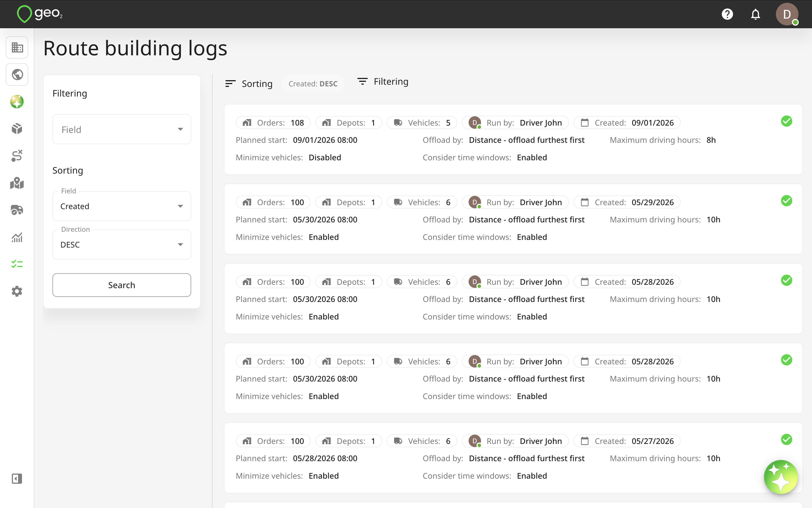812x508 pixels.
Task: Click Planned start 09/01/2026 08:00 value
Action: [325, 140]
